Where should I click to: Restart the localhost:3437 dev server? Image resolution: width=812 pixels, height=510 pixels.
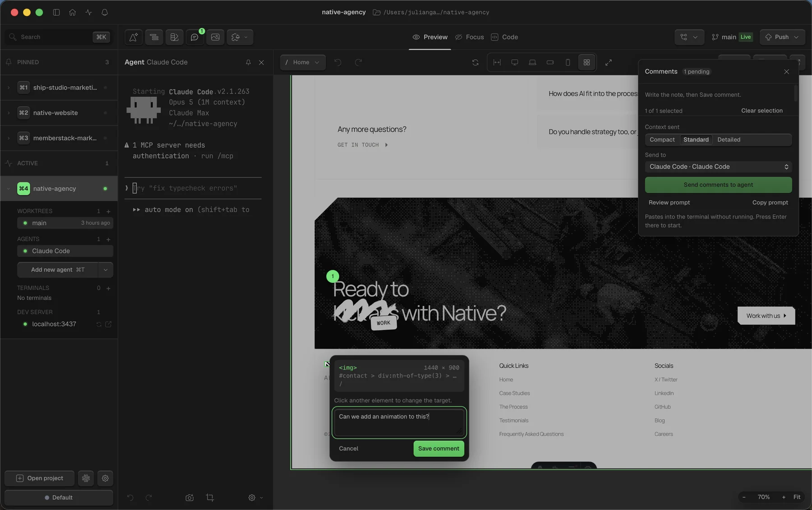click(99, 324)
